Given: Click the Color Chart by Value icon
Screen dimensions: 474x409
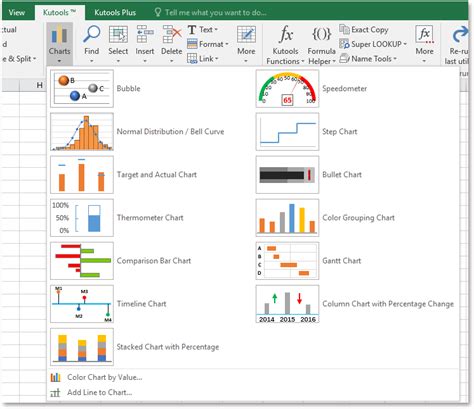Looking at the screenshot, I should tap(56, 377).
